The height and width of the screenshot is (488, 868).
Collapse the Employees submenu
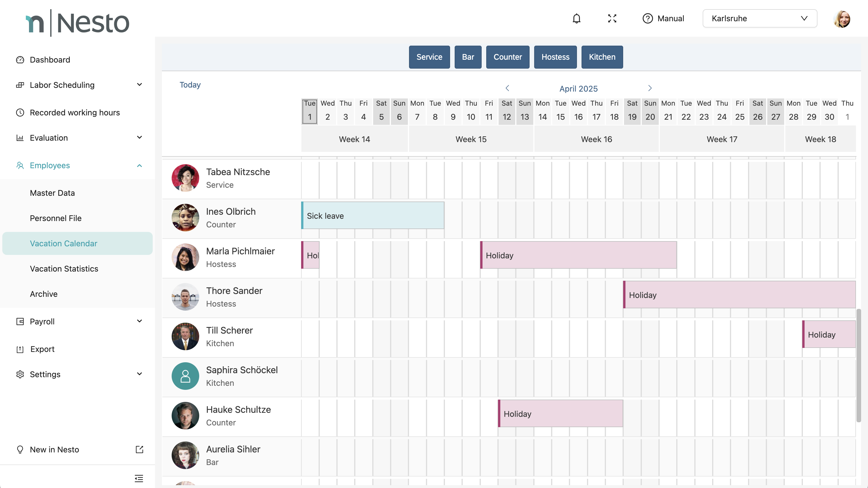click(x=139, y=165)
